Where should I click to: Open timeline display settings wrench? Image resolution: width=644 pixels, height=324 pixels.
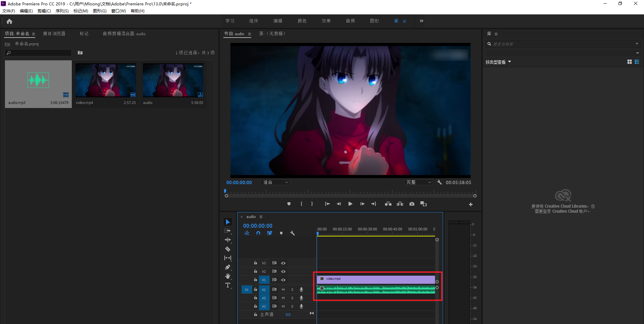point(292,233)
